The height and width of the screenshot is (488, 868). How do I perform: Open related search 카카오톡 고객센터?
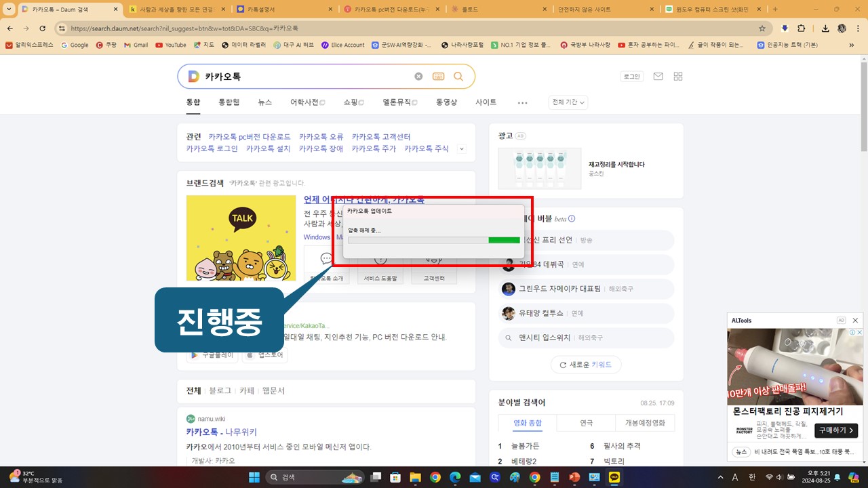click(x=381, y=137)
